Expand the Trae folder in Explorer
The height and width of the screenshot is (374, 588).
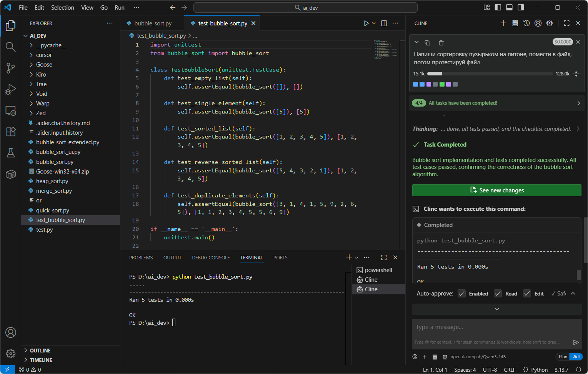coord(41,84)
